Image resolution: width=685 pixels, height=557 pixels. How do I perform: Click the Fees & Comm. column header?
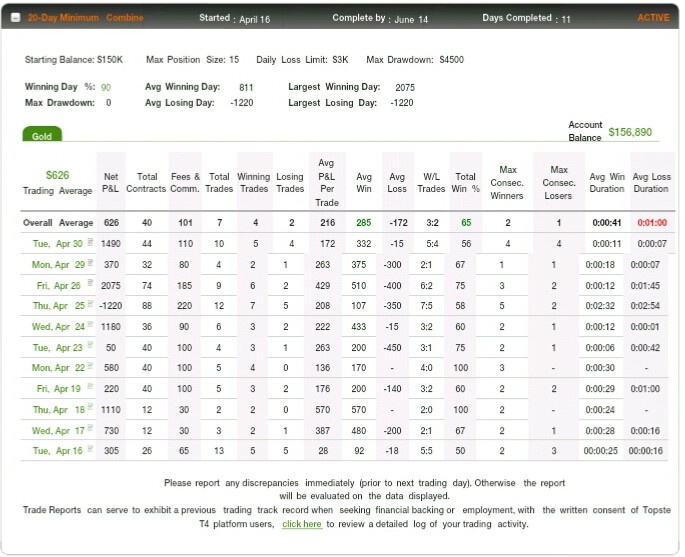[x=185, y=183]
